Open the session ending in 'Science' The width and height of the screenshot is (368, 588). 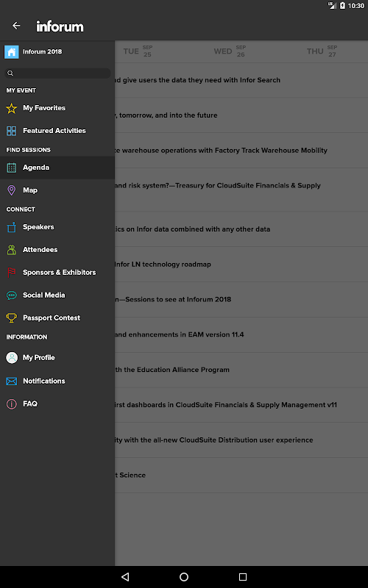(241, 475)
